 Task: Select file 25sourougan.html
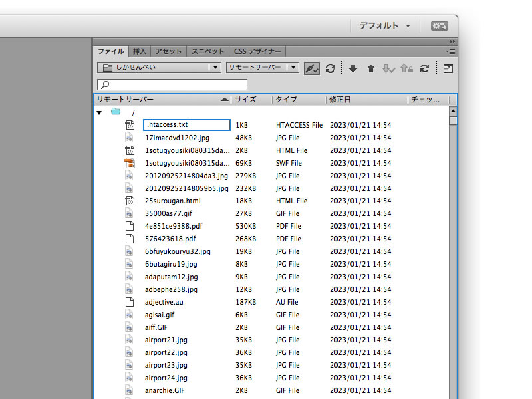click(173, 201)
